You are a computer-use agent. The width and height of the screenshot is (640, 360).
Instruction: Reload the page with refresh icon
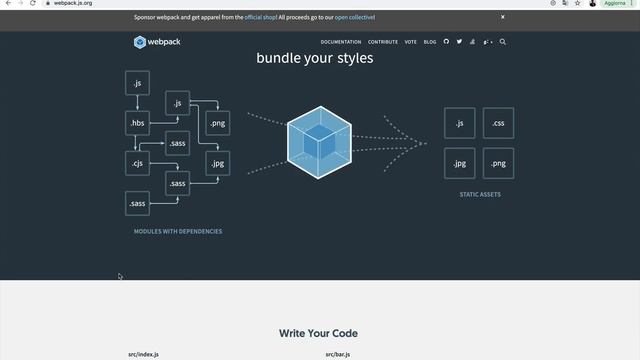pos(33,3)
